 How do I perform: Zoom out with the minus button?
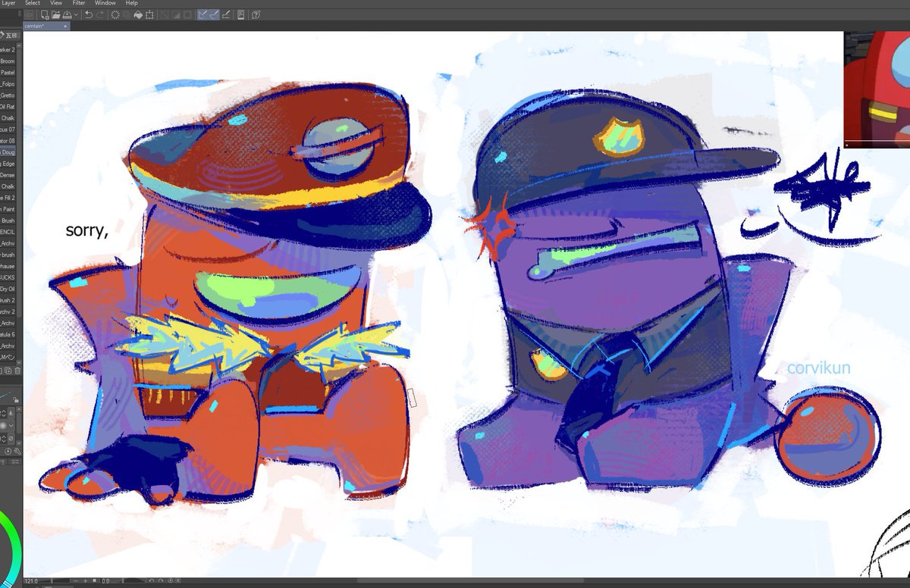tap(76, 580)
